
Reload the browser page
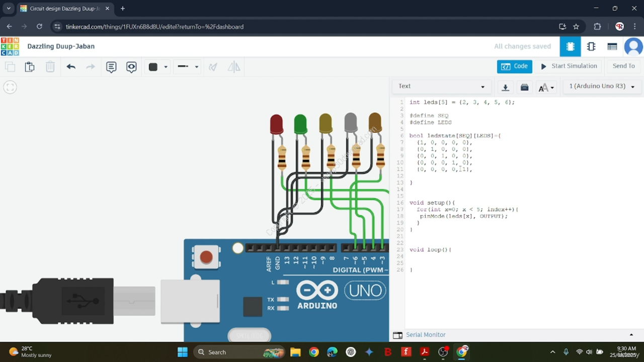click(x=39, y=27)
